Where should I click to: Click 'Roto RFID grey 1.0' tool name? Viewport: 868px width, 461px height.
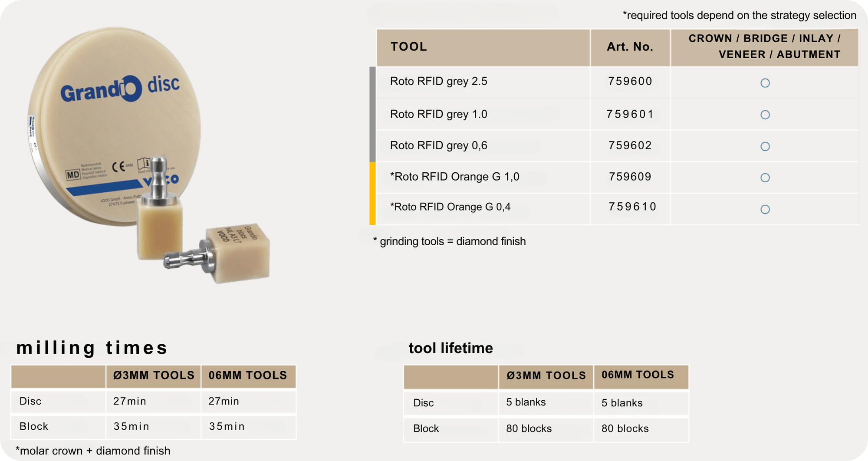point(439,114)
